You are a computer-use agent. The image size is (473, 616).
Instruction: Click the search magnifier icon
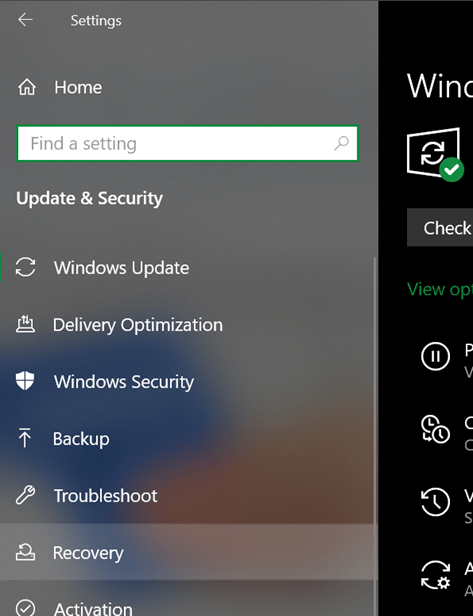(x=341, y=143)
